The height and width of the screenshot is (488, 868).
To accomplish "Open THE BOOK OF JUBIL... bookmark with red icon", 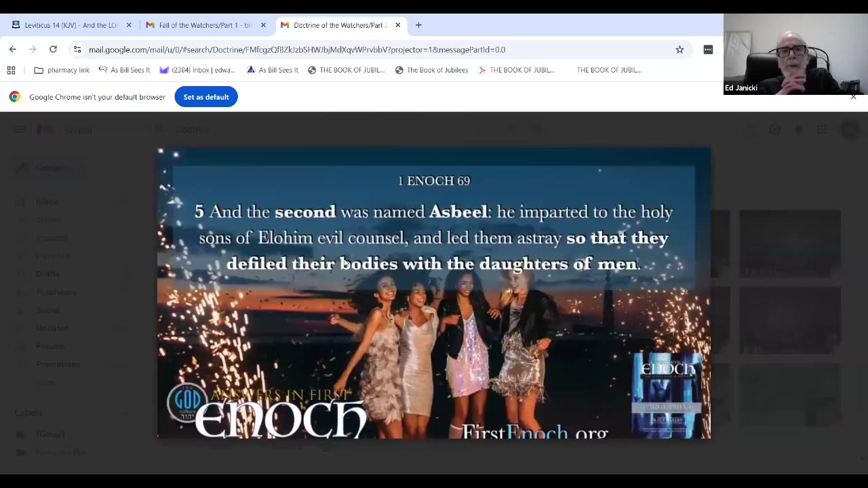I will pyautogui.click(x=516, y=70).
